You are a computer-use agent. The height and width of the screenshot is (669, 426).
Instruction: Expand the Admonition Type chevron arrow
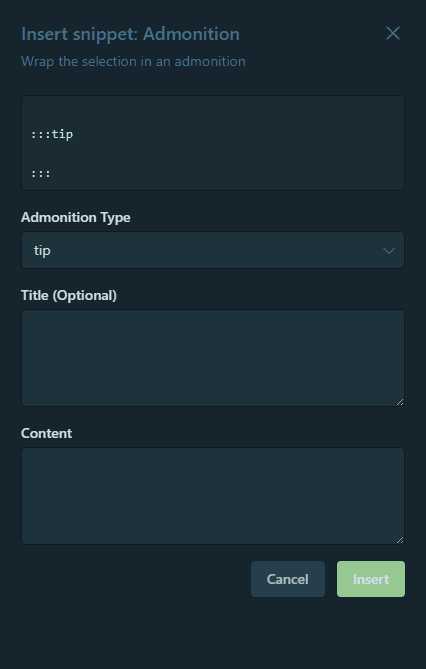[389, 250]
